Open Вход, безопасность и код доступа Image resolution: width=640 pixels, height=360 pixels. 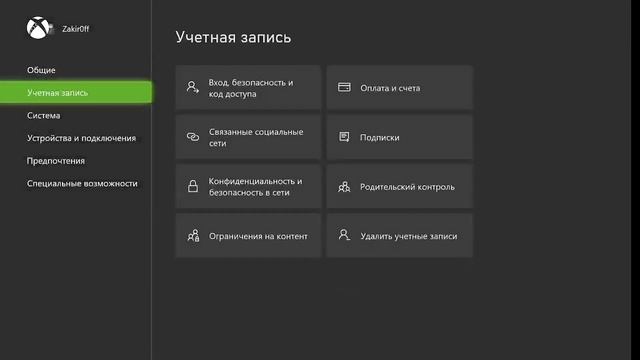pos(249,88)
